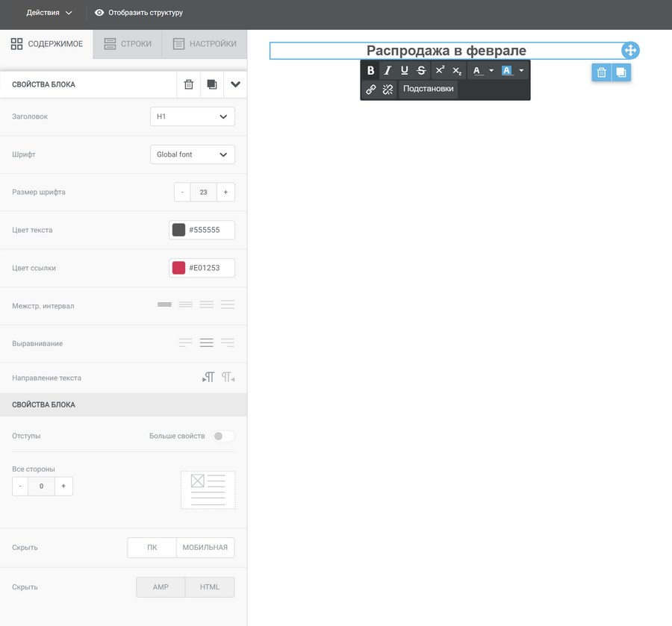Open the Заголовок H1 dropdown
The height and width of the screenshot is (626, 672).
pos(192,117)
